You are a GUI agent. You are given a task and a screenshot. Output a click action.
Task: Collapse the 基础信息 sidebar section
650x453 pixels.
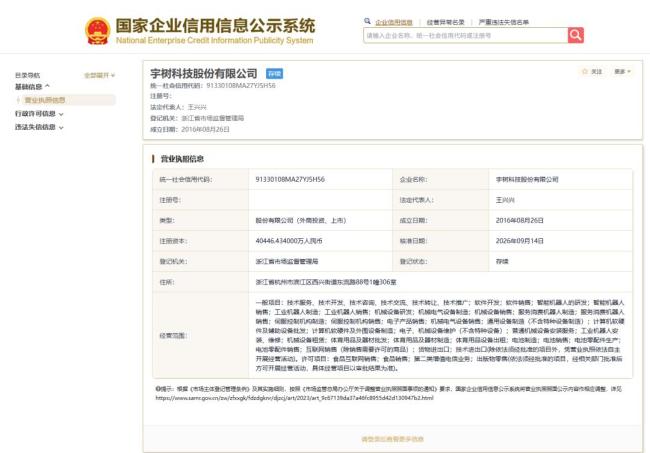click(32, 87)
